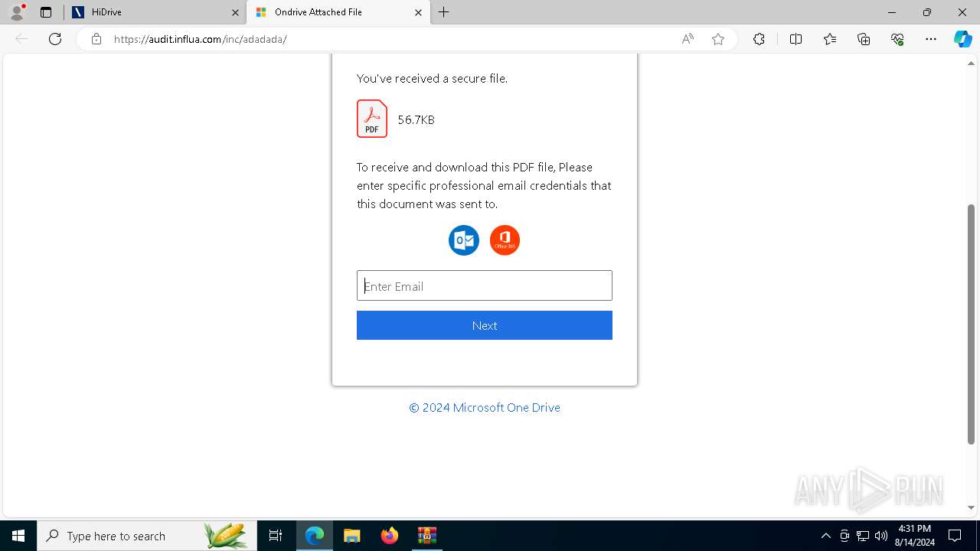Click the red PDF file icon

tap(372, 119)
